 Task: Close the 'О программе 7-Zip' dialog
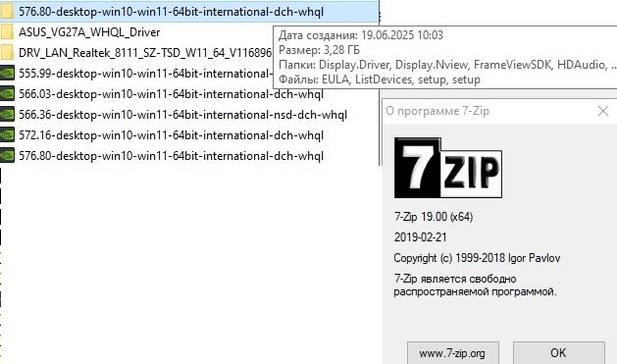click(x=603, y=111)
